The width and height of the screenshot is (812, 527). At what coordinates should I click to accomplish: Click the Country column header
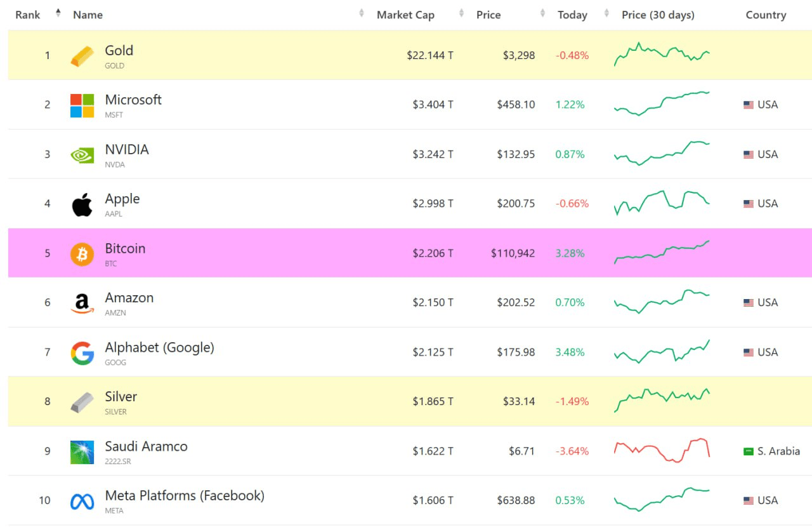766,15
